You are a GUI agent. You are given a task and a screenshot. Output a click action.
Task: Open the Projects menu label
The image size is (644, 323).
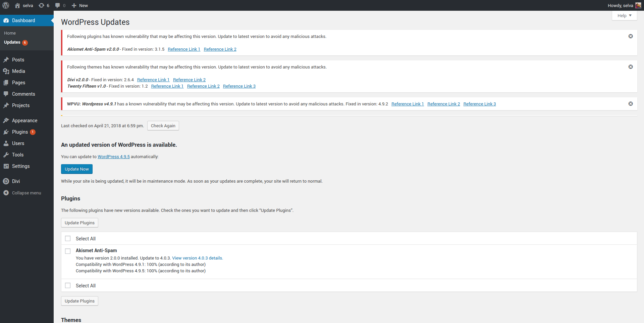tap(21, 105)
